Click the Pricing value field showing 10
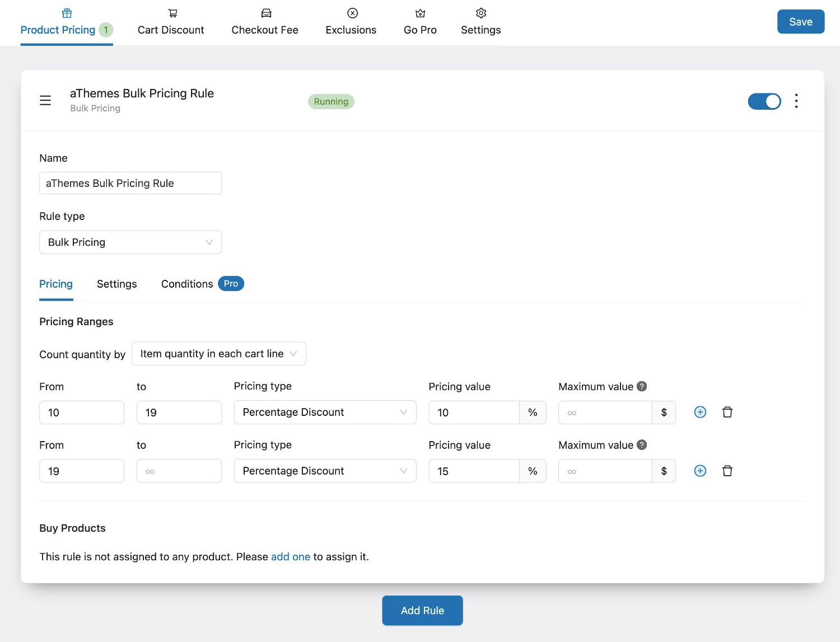This screenshot has width=840, height=642. [474, 413]
